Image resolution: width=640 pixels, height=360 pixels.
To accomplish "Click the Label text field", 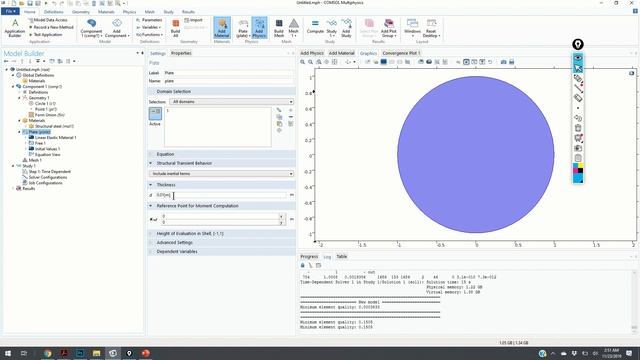I will pos(228,73).
